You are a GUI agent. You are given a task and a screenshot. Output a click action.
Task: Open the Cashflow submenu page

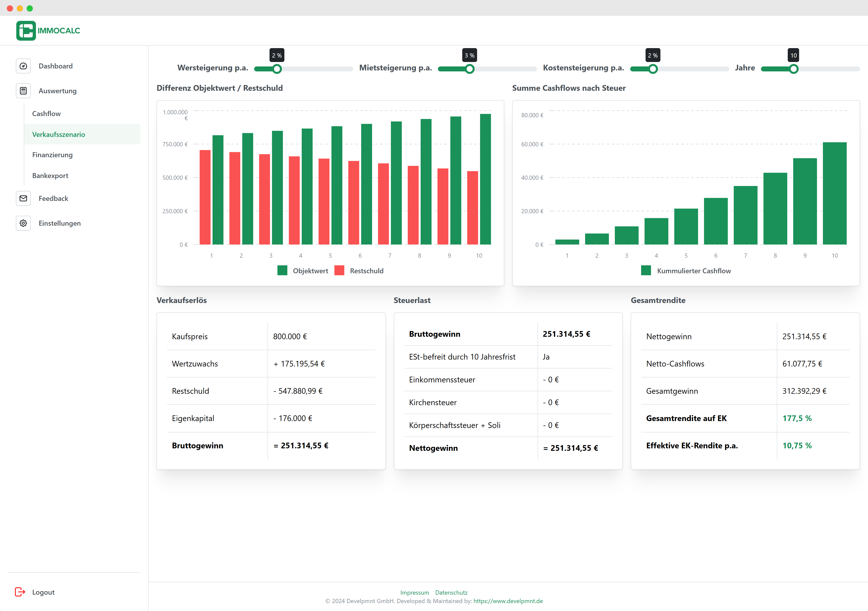46,114
